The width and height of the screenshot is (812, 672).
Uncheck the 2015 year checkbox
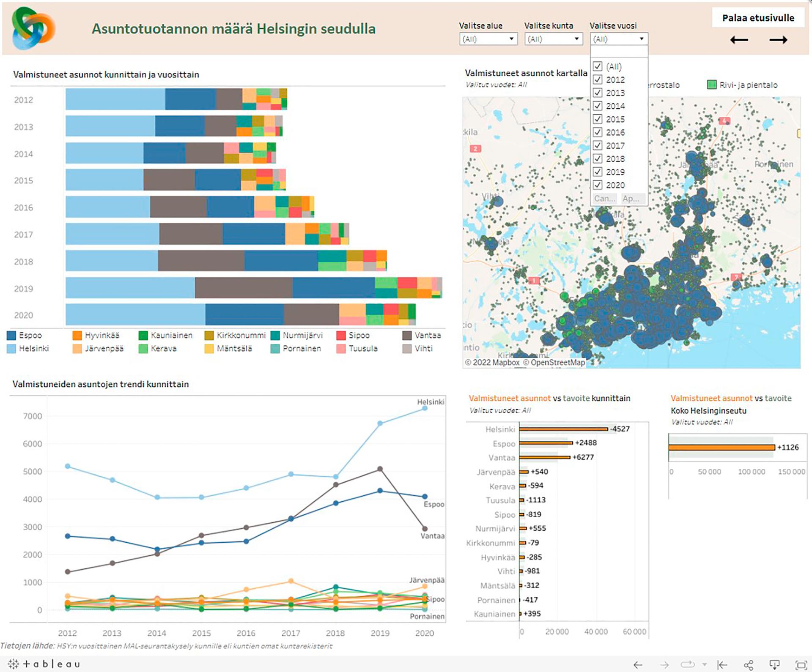click(598, 119)
